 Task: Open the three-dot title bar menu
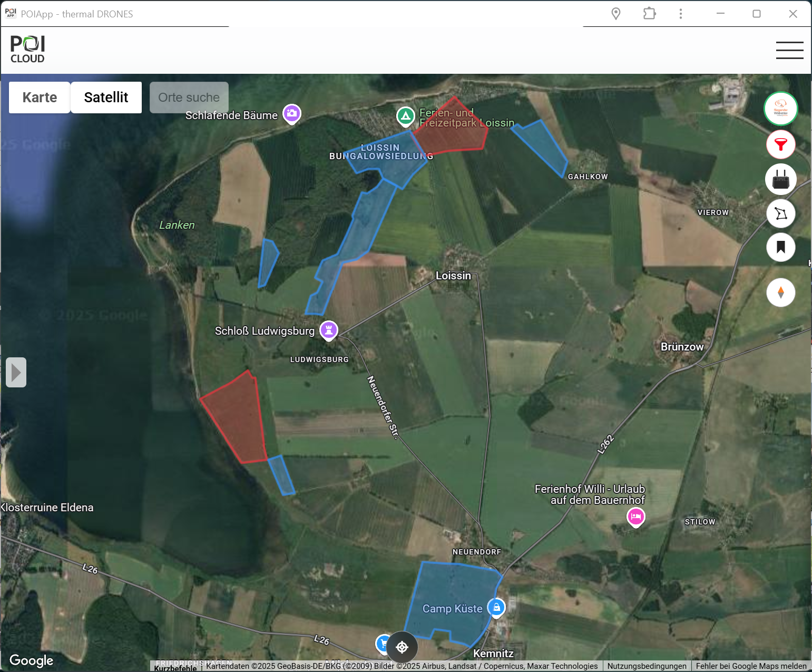(681, 14)
